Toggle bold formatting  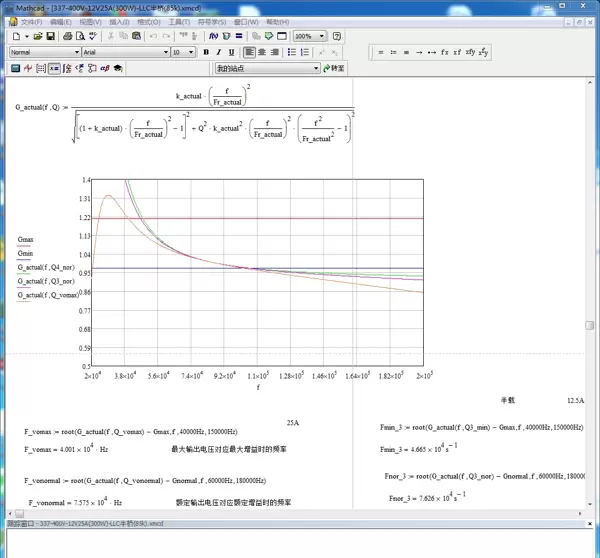pos(206,52)
